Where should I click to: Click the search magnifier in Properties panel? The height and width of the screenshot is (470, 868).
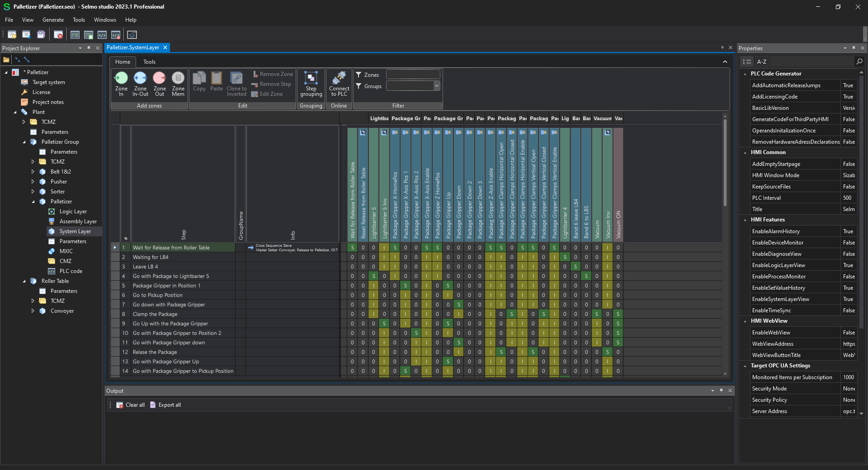[x=859, y=61]
